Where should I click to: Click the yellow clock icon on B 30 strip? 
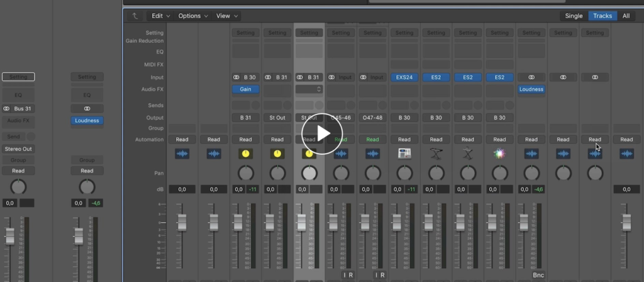245,154
